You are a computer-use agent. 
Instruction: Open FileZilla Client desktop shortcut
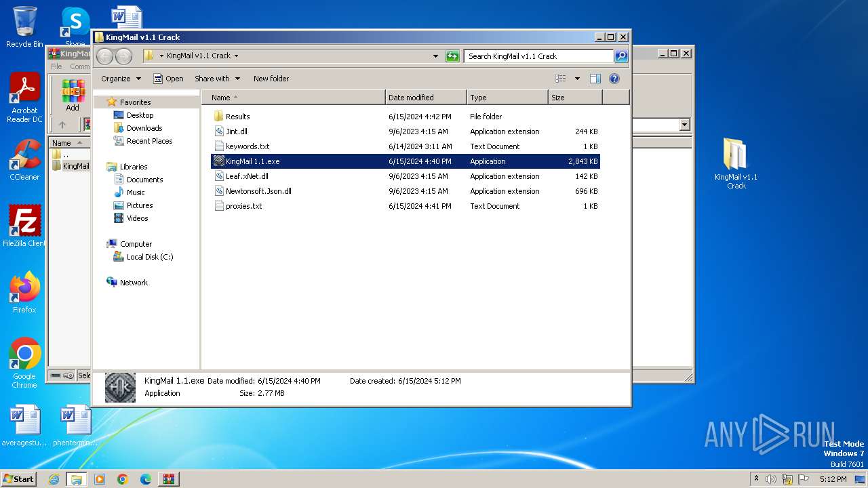[24, 226]
